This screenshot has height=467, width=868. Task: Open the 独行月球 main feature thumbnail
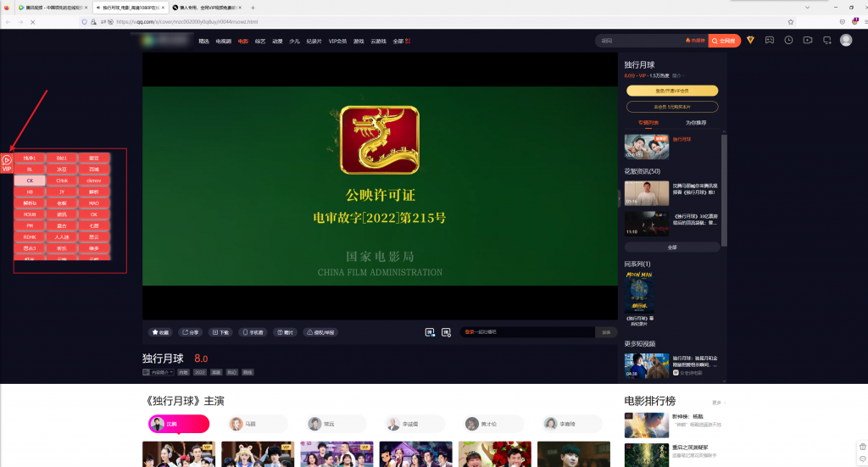pos(647,147)
